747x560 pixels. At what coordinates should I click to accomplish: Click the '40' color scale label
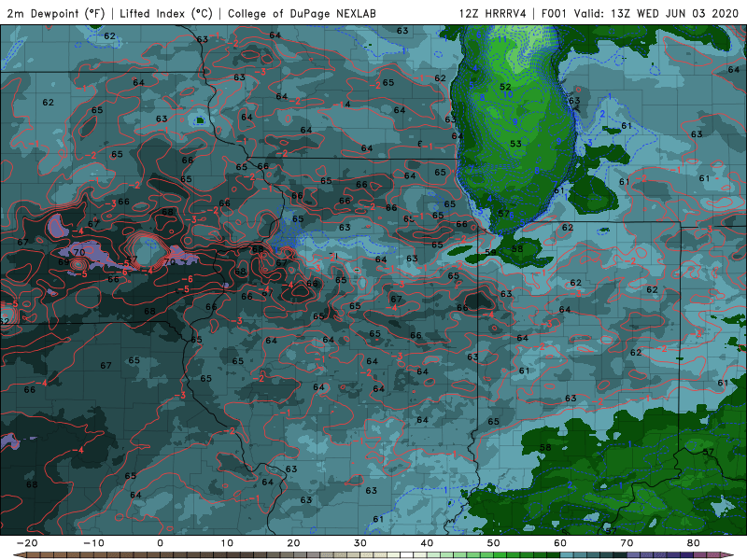[x=427, y=543]
